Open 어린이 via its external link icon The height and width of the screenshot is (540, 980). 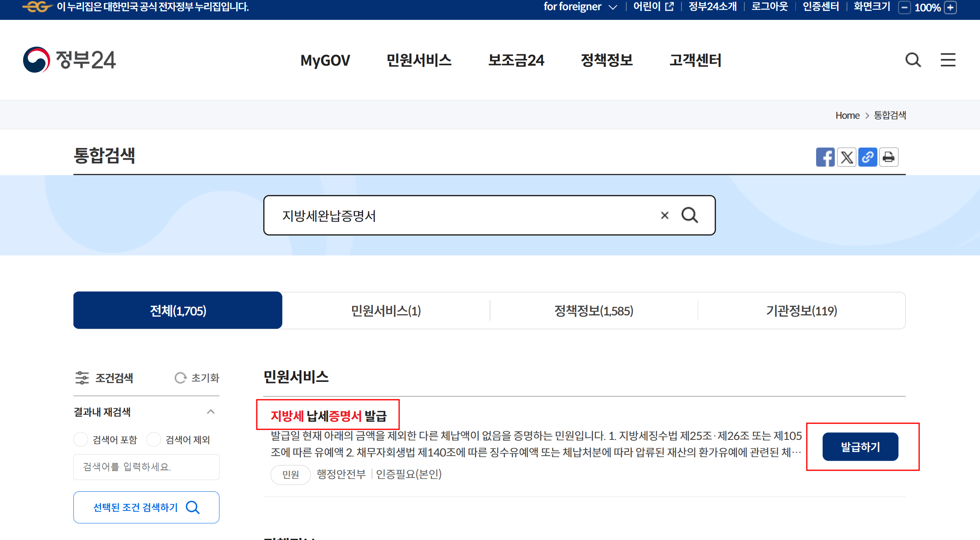[x=669, y=6]
